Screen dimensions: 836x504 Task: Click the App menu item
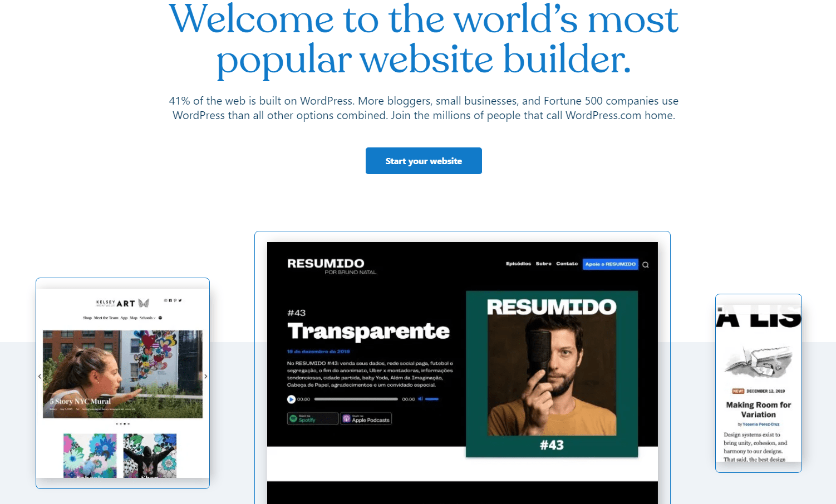124,318
